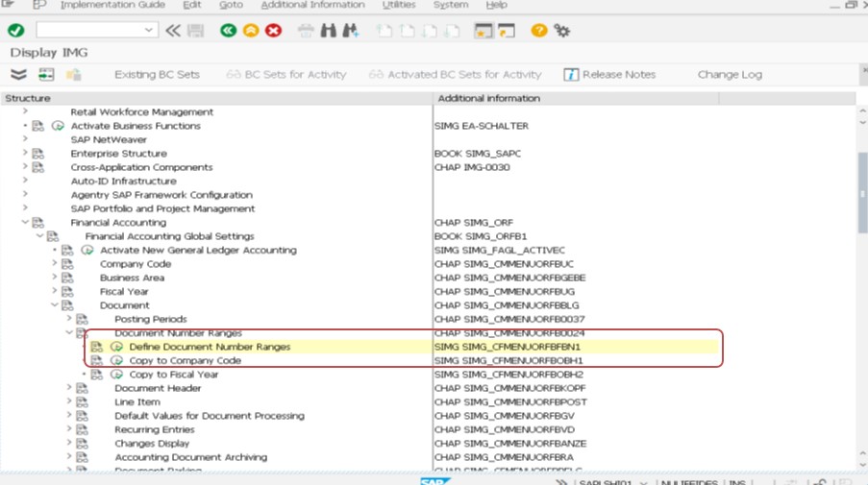This screenshot has height=485, width=868.
Task: Expand the Line Item node
Action: click(x=69, y=401)
